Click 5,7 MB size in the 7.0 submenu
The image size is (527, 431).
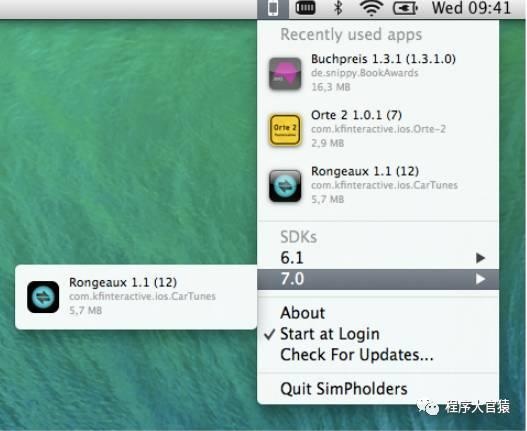coord(85,310)
